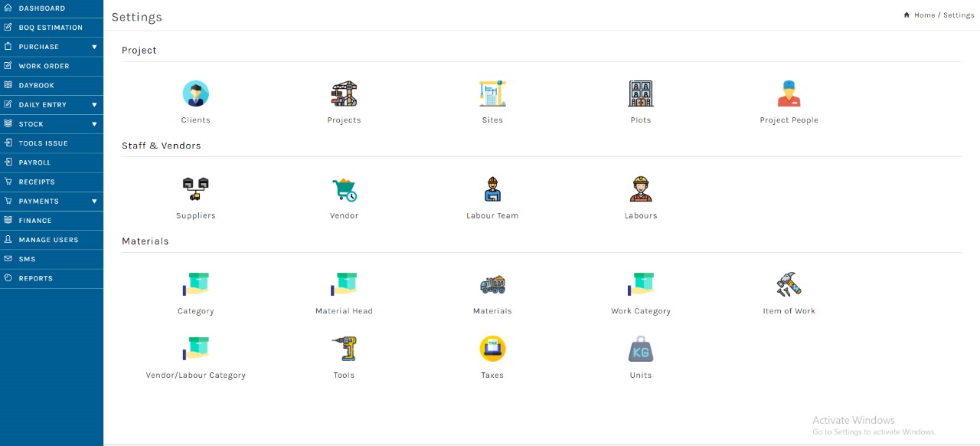Click the Project People label

789,120
